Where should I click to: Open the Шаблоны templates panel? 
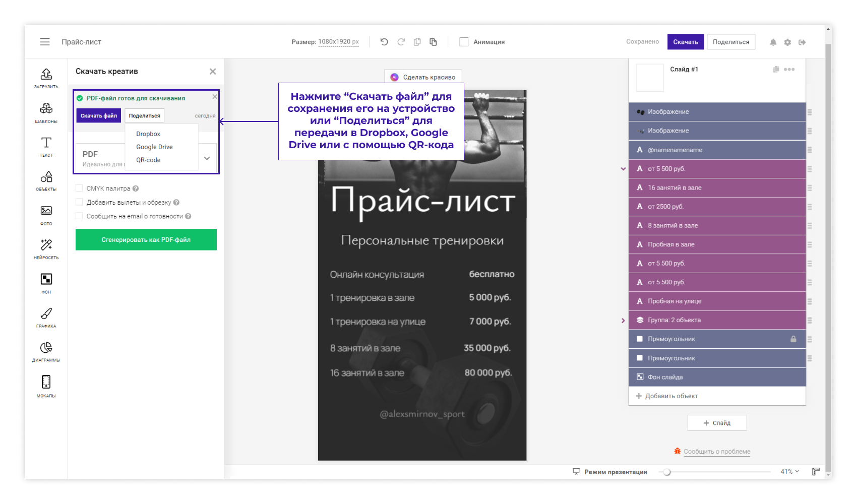click(x=46, y=112)
